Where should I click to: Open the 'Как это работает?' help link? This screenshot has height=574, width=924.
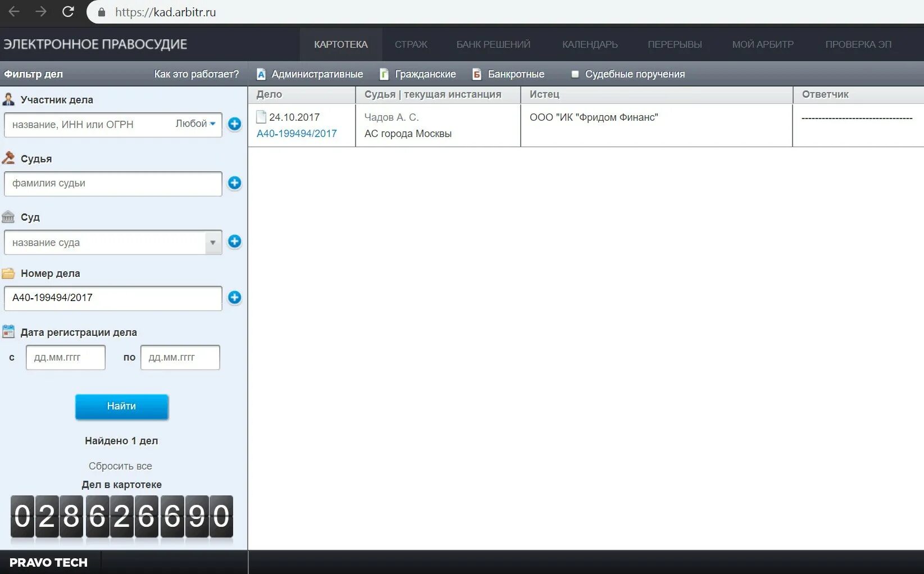197,74
